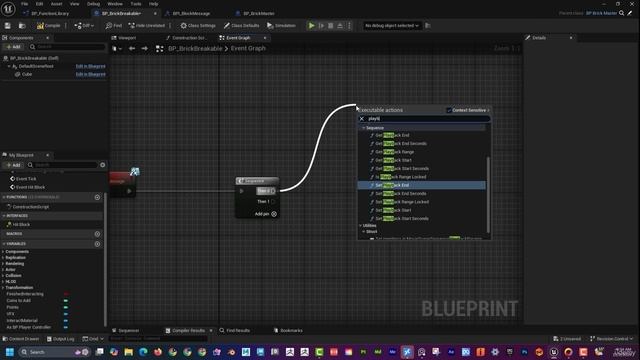Viewport: 640px width, 360px height.
Task: Click the action list scrollbar
Action: (x=488, y=194)
